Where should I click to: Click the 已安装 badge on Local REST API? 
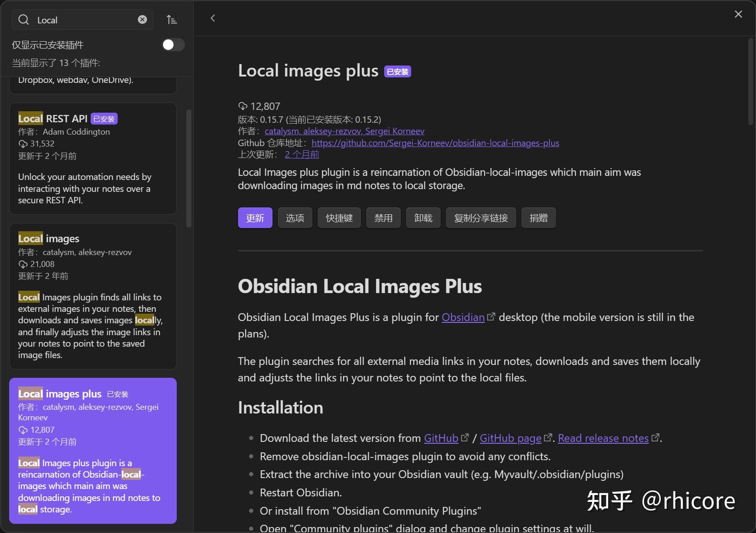pyautogui.click(x=104, y=119)
